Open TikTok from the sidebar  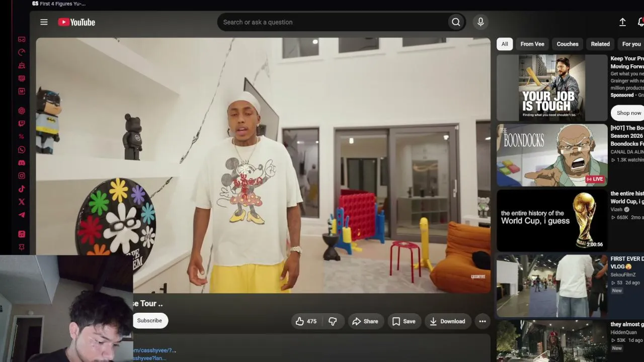[x=22, y=189]
